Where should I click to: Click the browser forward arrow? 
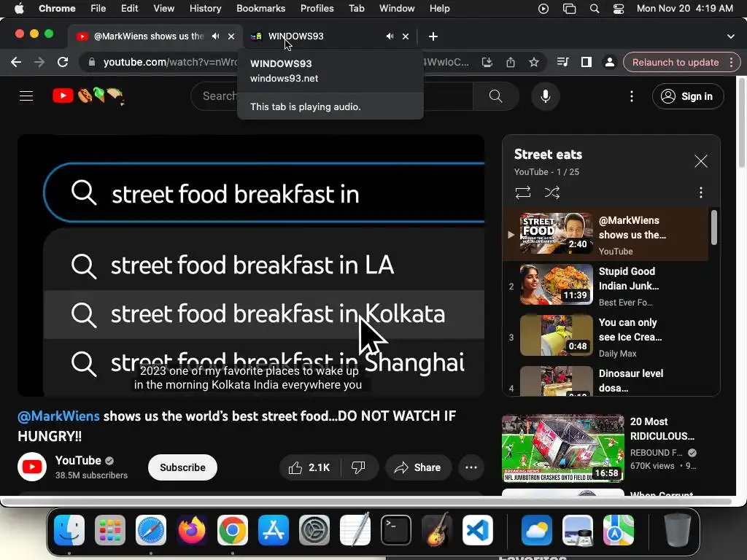click(39, 63)
